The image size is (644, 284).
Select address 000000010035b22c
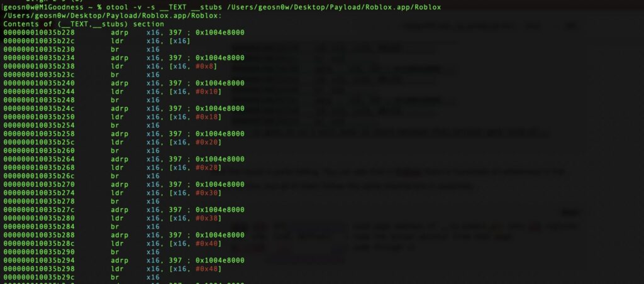click(x=40, y=41)
